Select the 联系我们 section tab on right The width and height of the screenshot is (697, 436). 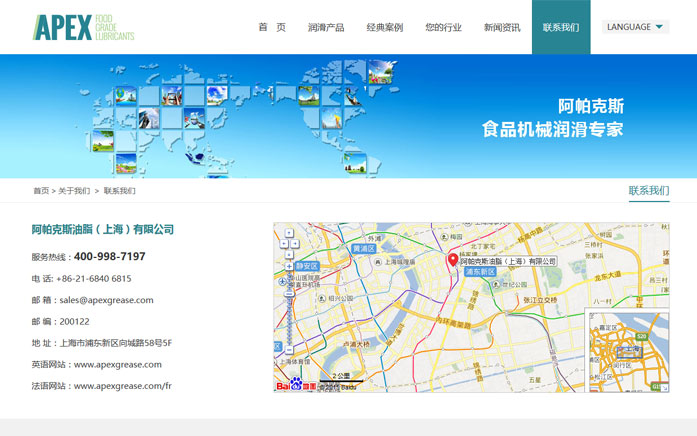[649, 191]
